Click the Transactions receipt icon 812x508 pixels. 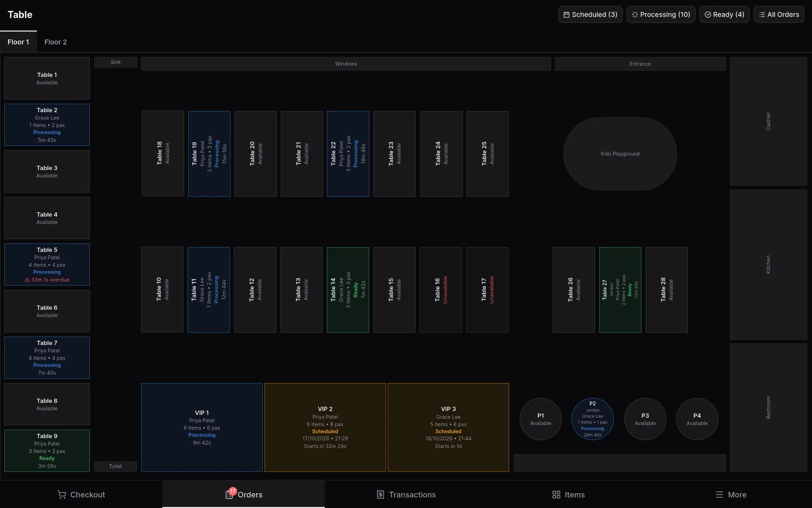tap(380, 495)
